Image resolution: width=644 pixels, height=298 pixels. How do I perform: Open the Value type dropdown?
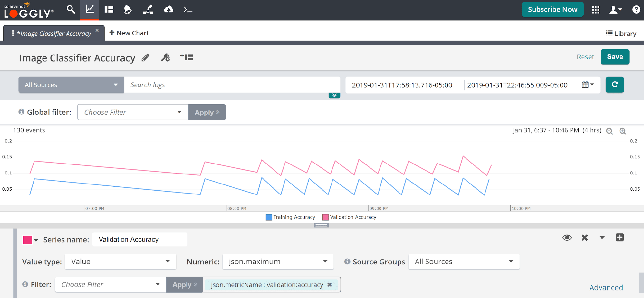(x=120, y=262)
